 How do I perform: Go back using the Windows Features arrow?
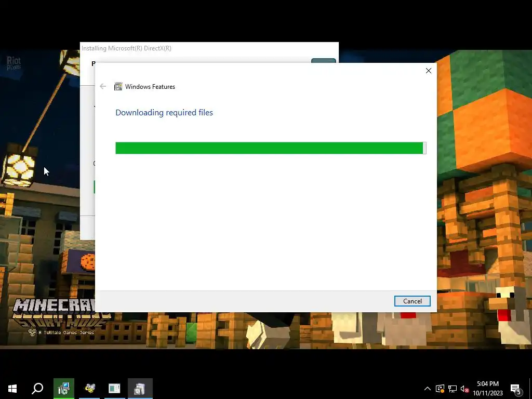pos(103,87)
